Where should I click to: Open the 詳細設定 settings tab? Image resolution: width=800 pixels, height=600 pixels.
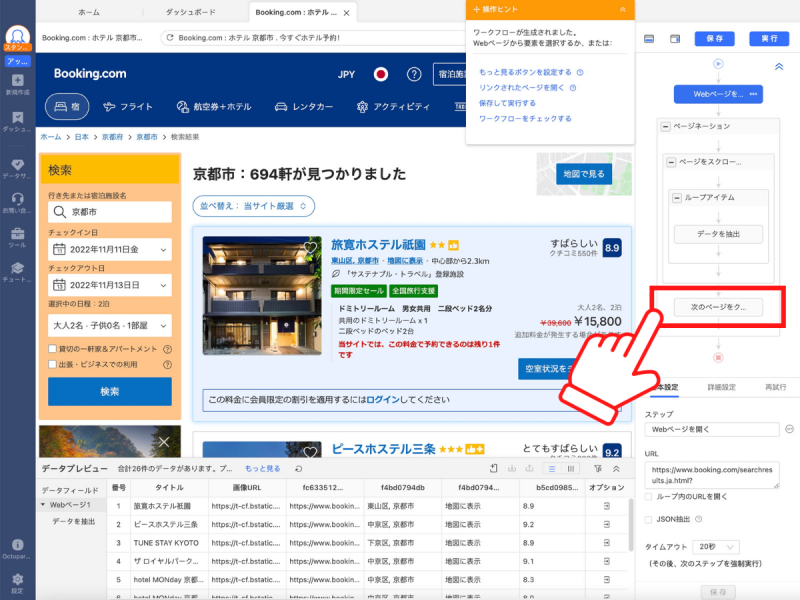(x=721, y=387)
